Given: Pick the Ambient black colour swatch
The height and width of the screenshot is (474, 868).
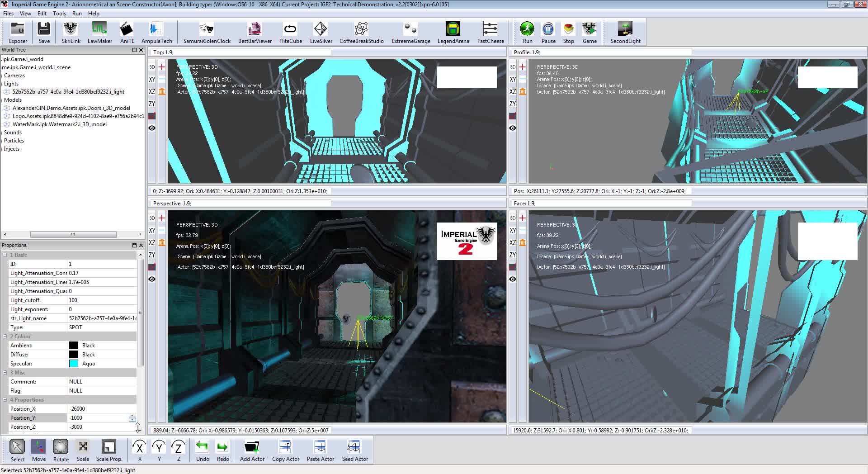Looking at the screenshot, I should point(74,346).
